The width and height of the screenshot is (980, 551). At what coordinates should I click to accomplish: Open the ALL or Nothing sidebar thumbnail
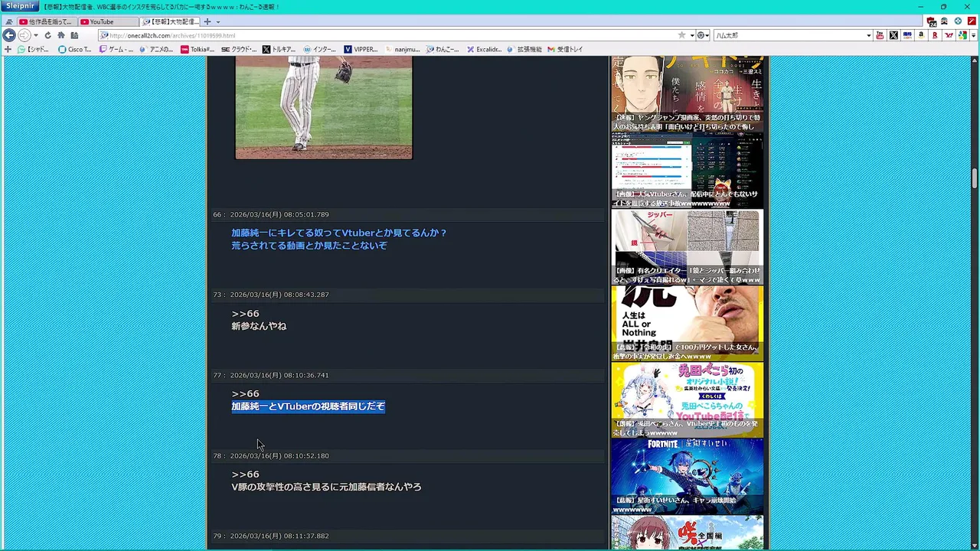coord(687,323)
